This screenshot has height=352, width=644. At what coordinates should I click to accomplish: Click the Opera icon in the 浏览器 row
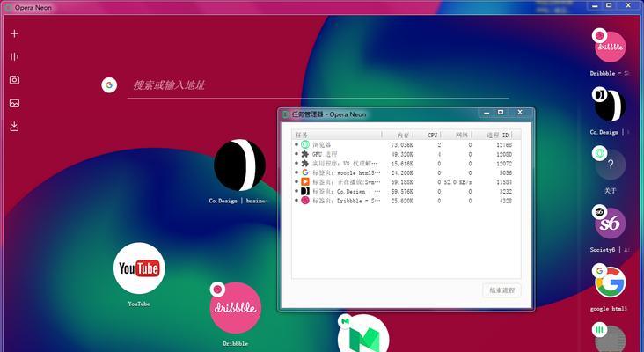click(304, 145)
